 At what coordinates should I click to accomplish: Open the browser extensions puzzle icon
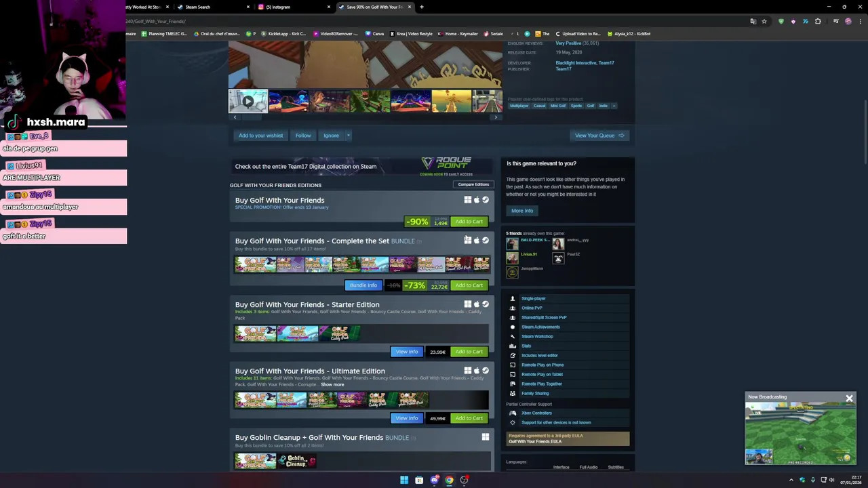point(818,21)
